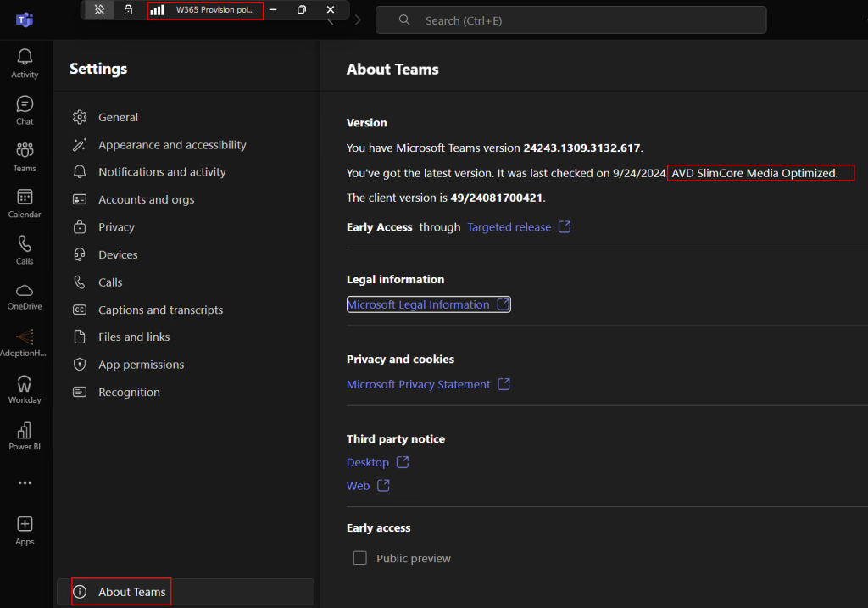The image size is (868, 608).
Task: Click the external link icon beside Targeted release
Action: coord(564,227)
